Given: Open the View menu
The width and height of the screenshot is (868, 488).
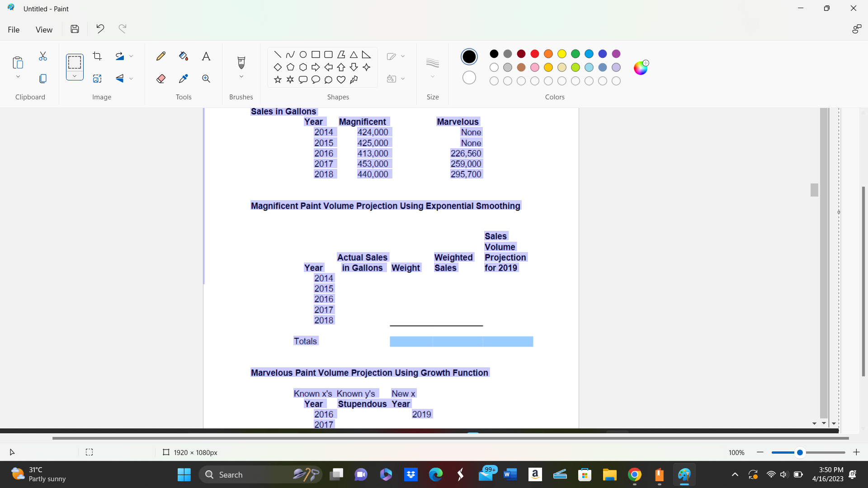Looking at the screenshot, I should (44, 29).
